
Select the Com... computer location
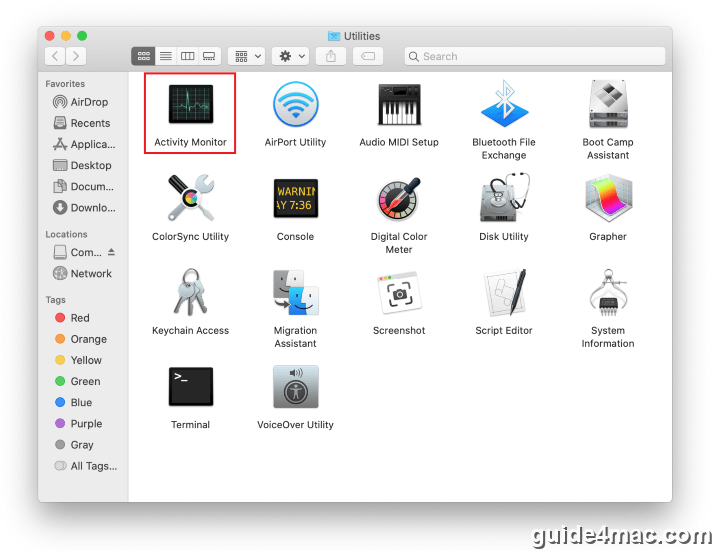point(78,252)
